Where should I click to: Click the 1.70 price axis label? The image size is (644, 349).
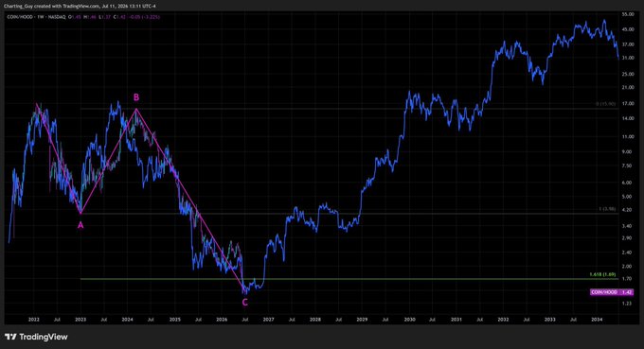click(x=627, y=279)
